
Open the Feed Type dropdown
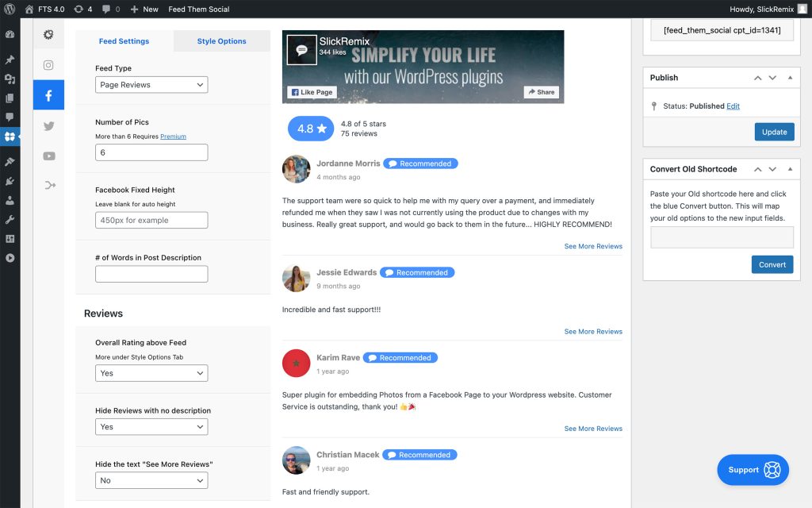click(x=151, y=84)
